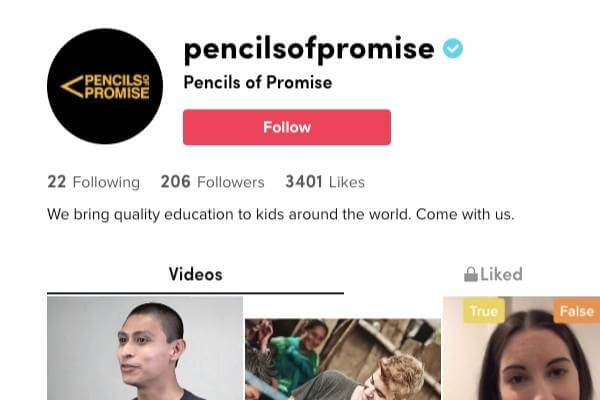Click the blue verified badge icon
The image size is (600, 400).
click(453, 48)
